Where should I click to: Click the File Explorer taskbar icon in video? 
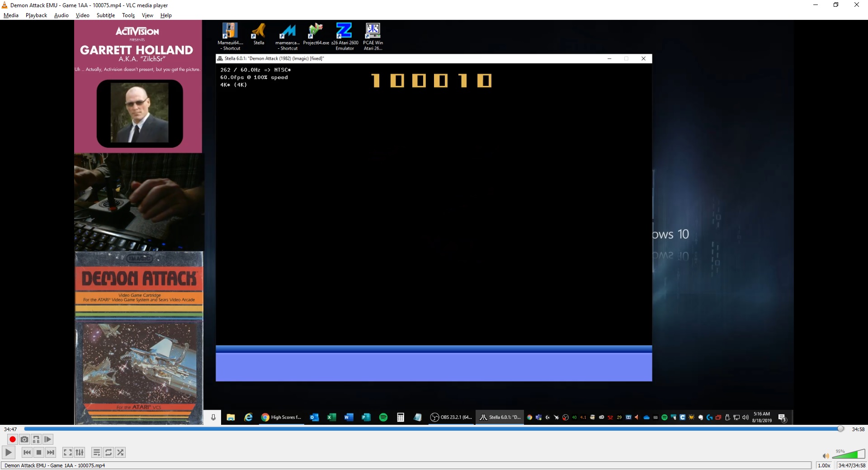[231, 417]
